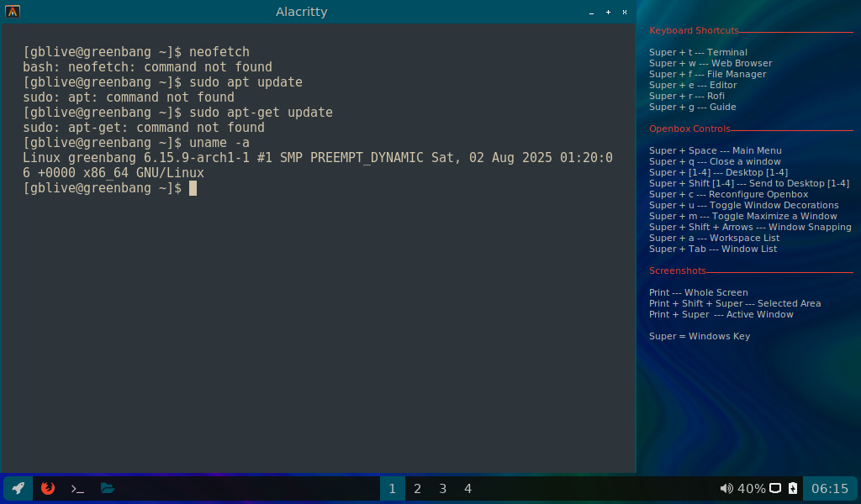Maximize the Alacritty window
Image resolution: width=861 pixels, height=504 pixels.
point(608,12)
